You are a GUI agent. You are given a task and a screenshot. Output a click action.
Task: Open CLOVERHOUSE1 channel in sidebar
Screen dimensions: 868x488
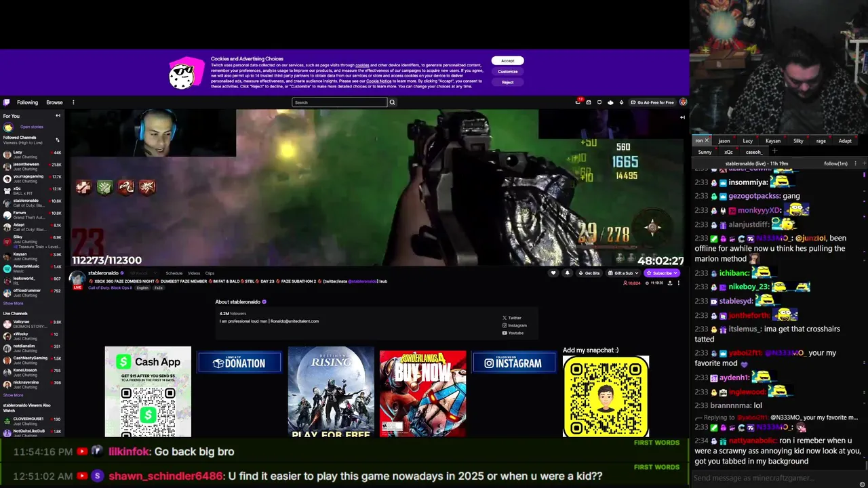point(32,420)
